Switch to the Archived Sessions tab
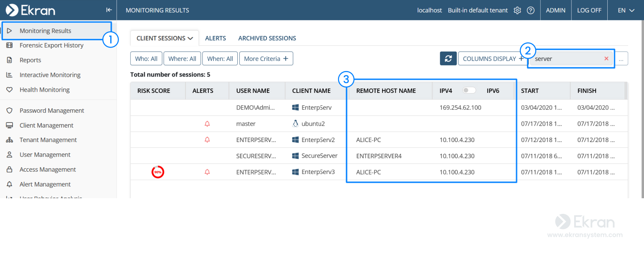Image resolution: width=644 pixels, height=256 pixels. (267, 38)
